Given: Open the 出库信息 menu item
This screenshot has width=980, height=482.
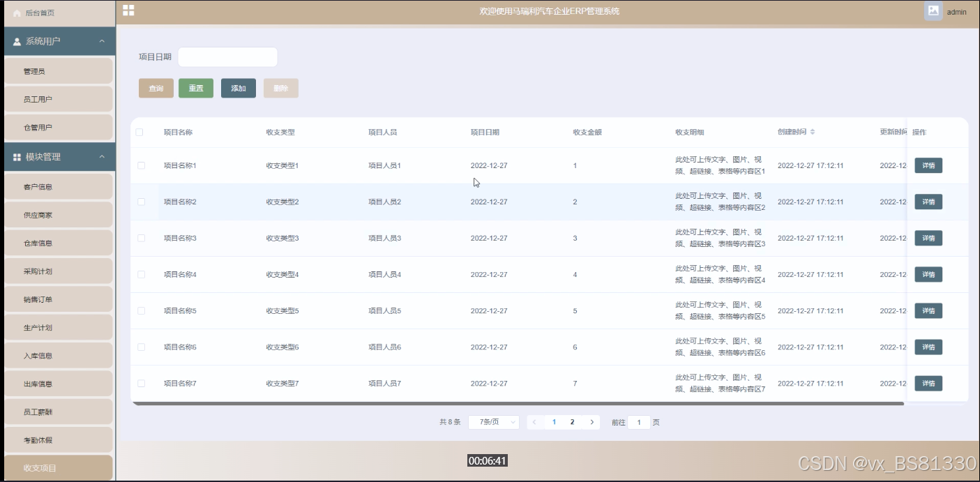Looking at the screenshot, I should [58, 384].
